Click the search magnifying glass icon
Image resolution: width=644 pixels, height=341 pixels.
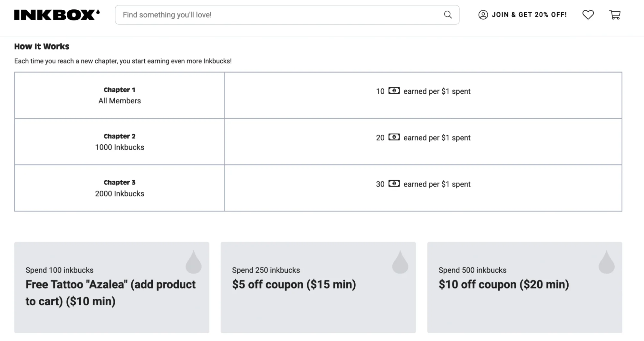pos(448,14)
